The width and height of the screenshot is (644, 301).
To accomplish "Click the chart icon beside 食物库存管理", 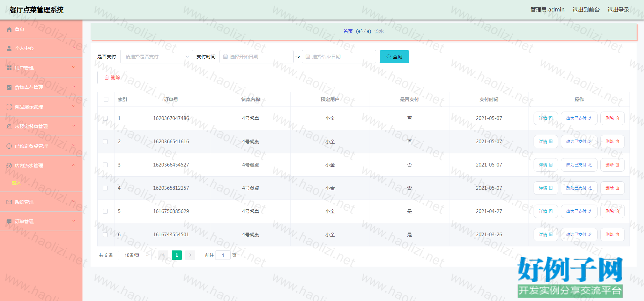I will [x=9, y=88].
